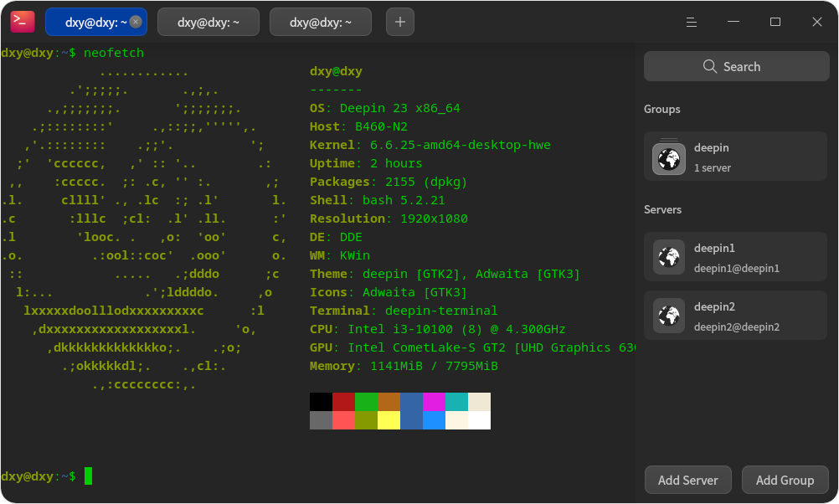The image size is (839, 504).
Task: Click the black color block
Action: pos(321,402)
